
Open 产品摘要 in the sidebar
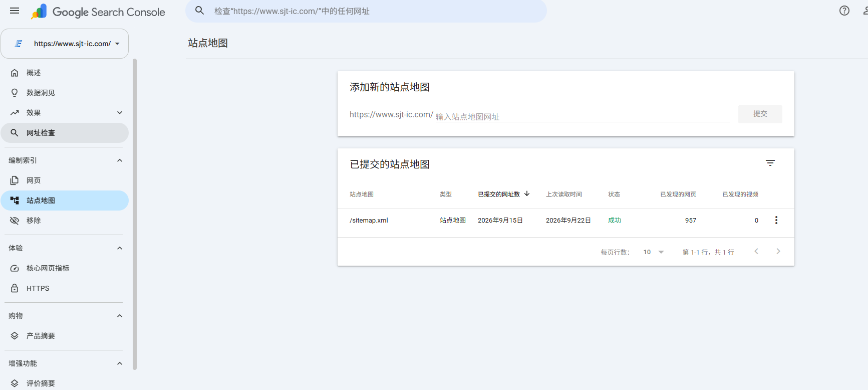65,336
